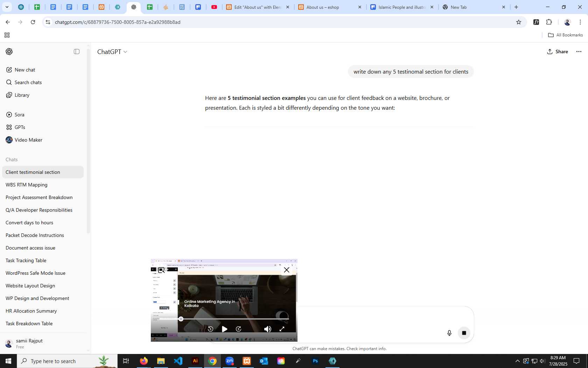This screenshot has height=368, width=588.
Task: Go back to the previous page
Action: click(x=8, y=22)
